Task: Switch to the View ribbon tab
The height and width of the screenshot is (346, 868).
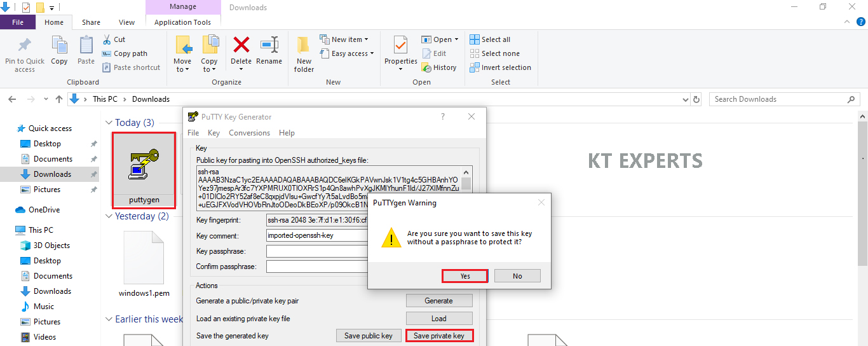Action: (x=127, y=22)
